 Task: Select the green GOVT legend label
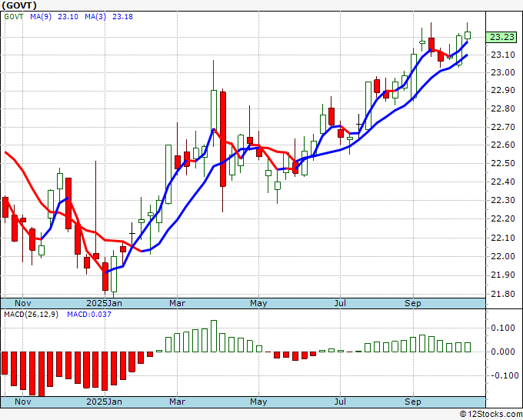(x=14, y=17)
